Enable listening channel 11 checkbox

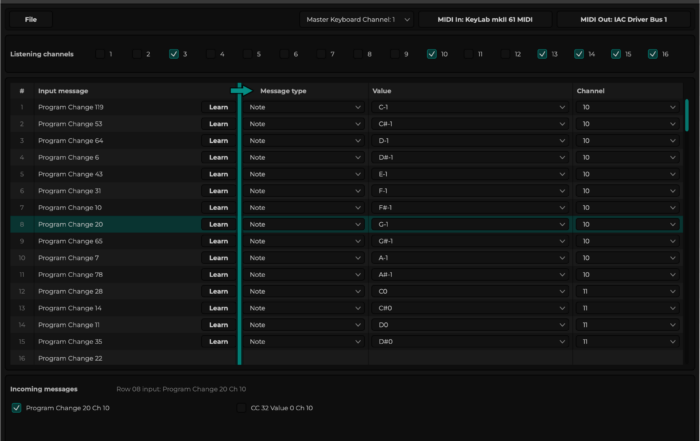468,54
